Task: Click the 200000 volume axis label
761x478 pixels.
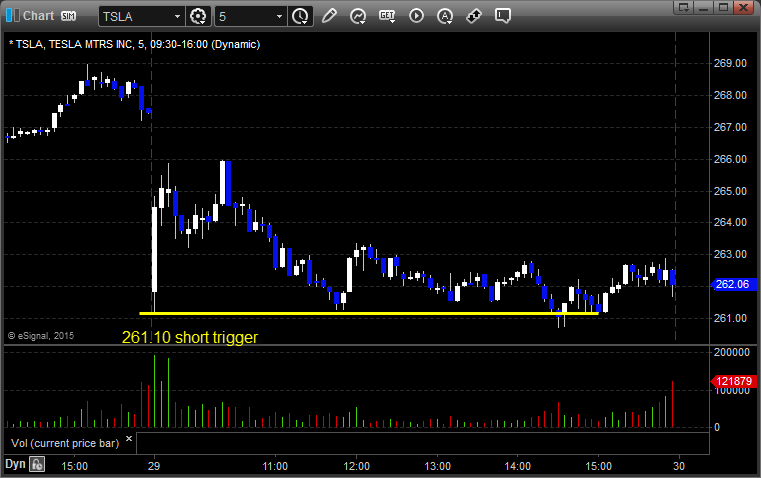Action: pos(731,352)
